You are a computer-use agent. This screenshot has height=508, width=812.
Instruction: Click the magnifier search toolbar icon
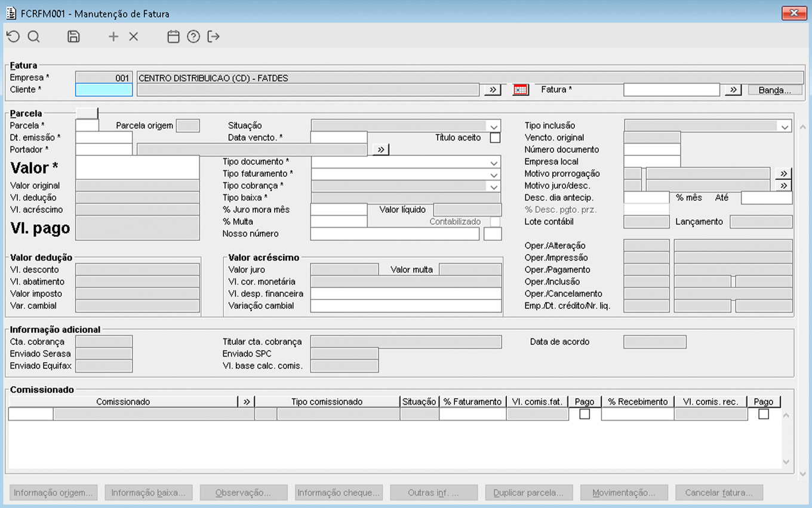pos(34,36)
